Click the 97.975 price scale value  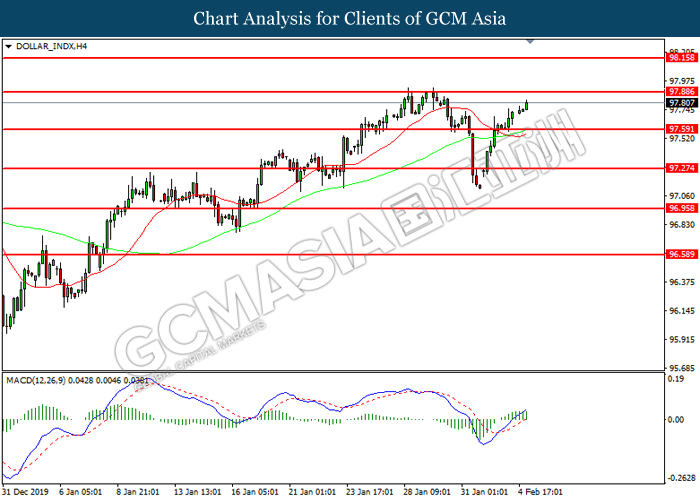(x=682, y=81)
